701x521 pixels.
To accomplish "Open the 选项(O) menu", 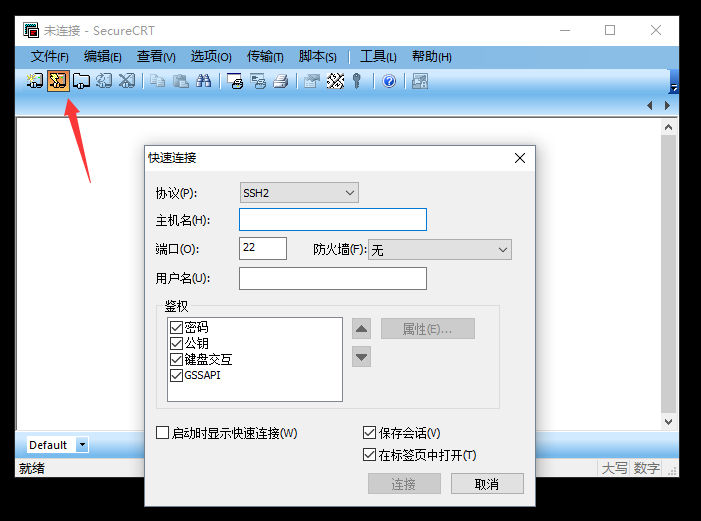I will click(x=211, y=57).
